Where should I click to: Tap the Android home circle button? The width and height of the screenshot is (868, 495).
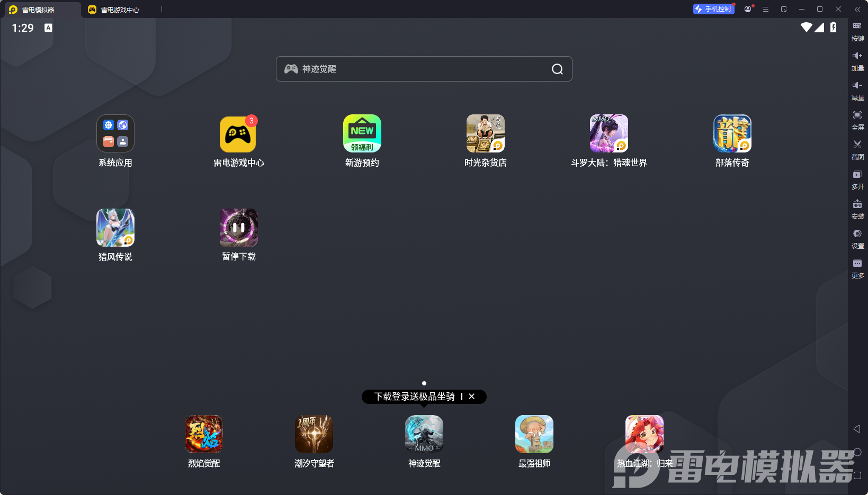(857, 452)
